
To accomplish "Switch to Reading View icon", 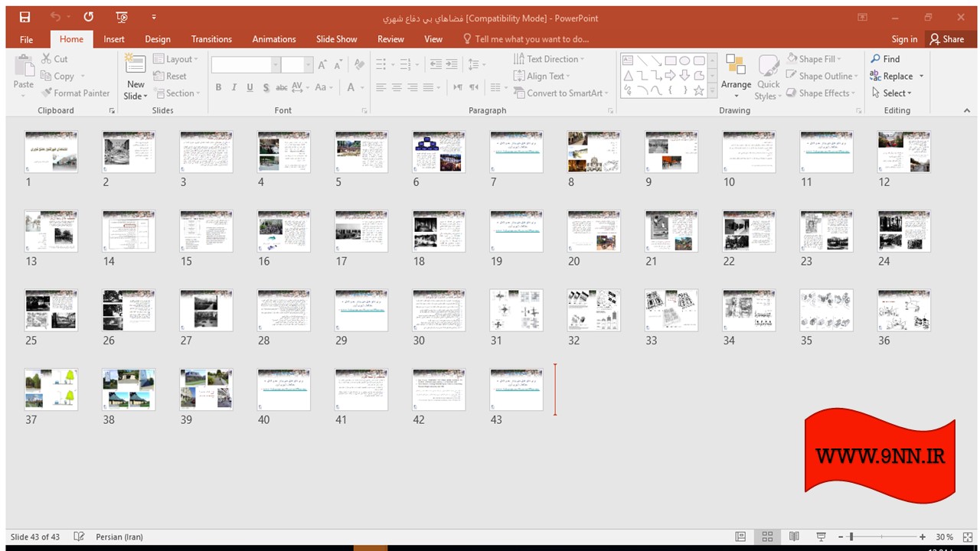I will [794, 536].
